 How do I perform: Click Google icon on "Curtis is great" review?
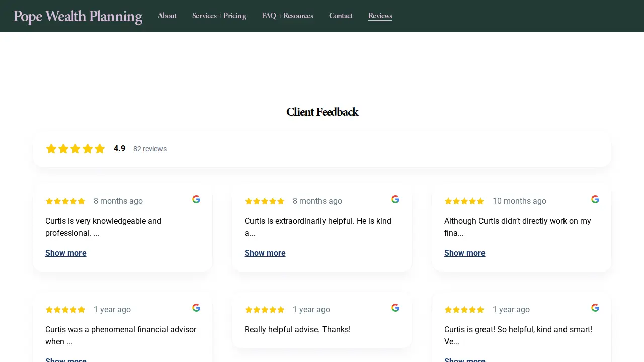[595, 308]
